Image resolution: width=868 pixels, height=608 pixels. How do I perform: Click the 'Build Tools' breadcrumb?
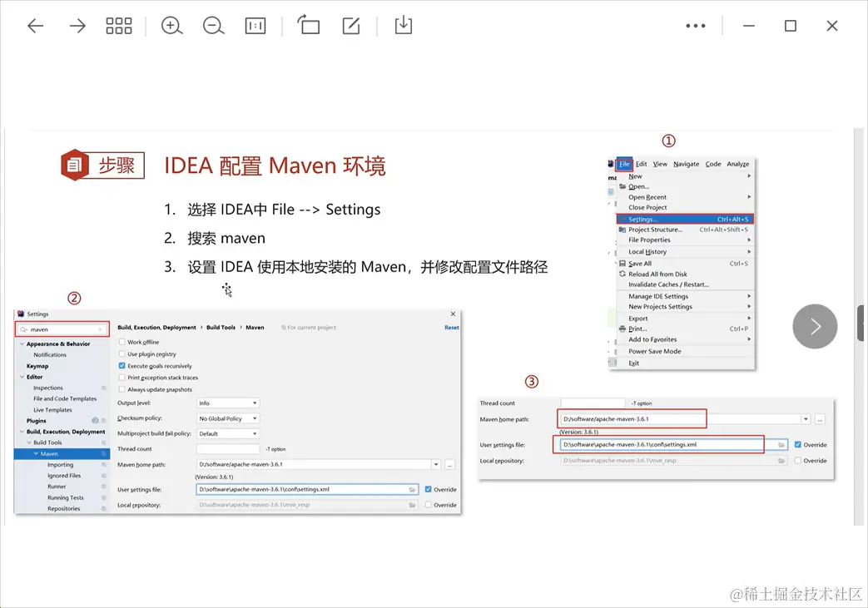(221, 328)
